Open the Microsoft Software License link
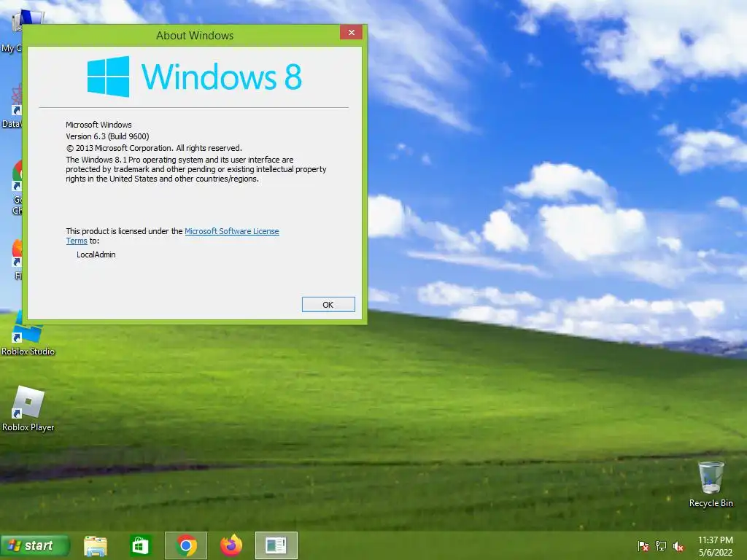This screenshot has width=747, height=560. coord(231,231)
